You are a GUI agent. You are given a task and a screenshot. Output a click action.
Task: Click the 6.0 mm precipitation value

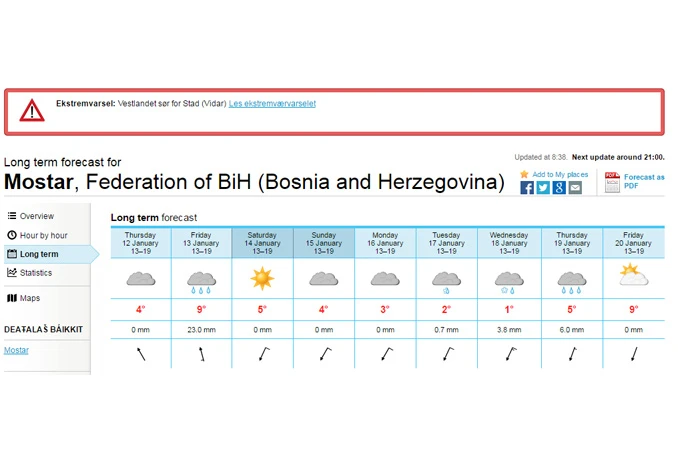click(572, 330)
